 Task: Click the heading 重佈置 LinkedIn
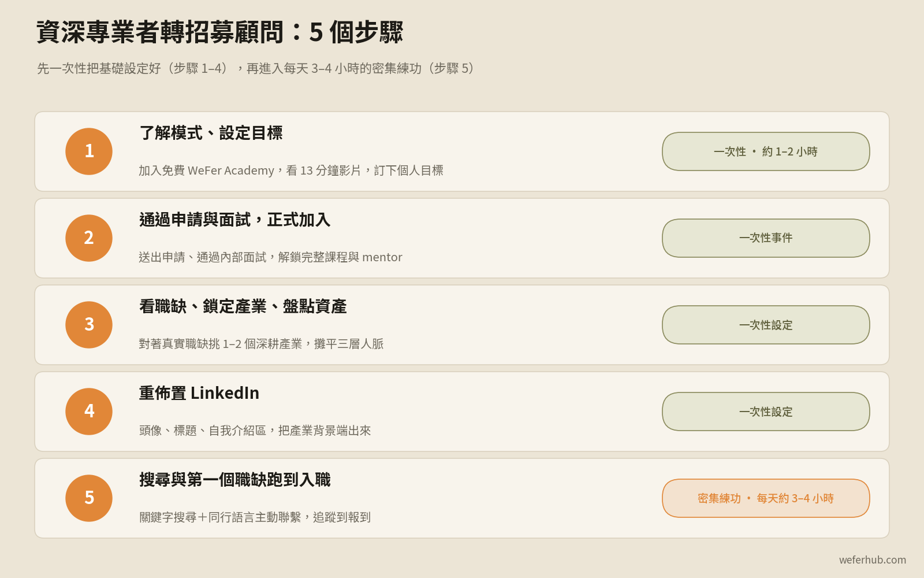pos(199,393)
